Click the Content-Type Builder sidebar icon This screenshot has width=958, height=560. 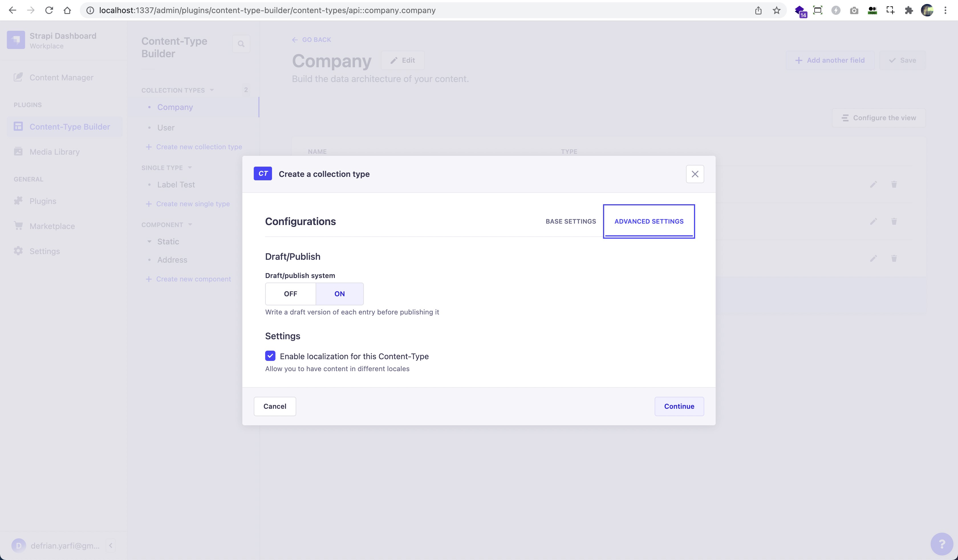[18, 126]
